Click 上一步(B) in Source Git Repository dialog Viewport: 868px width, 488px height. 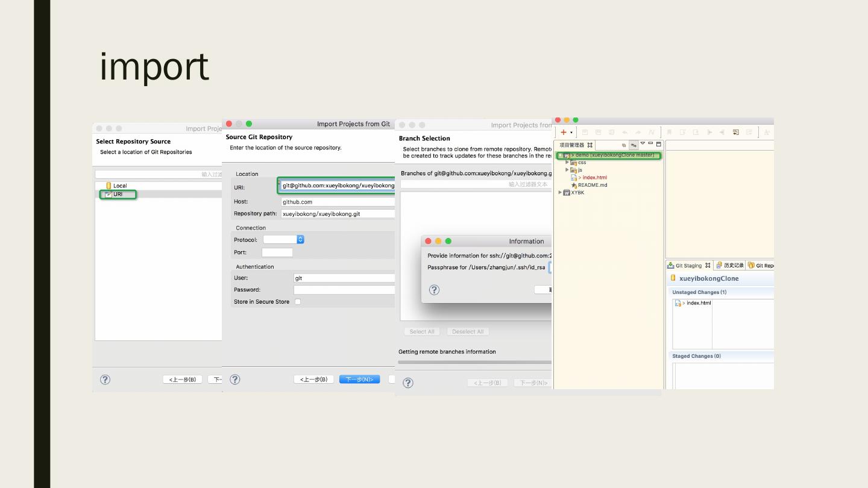(x=313, y=380)
